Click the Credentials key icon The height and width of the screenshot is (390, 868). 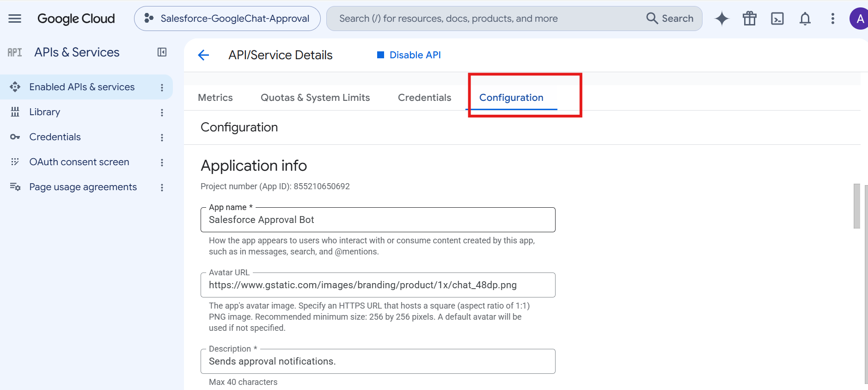(15, 137)
